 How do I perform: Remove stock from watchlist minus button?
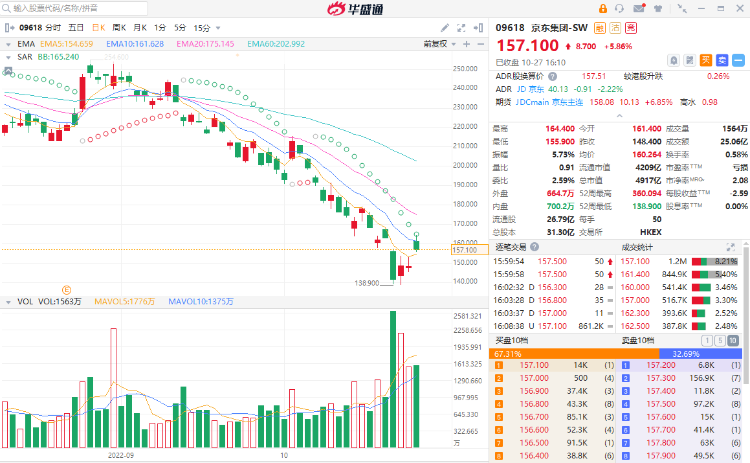coord(739,60)
